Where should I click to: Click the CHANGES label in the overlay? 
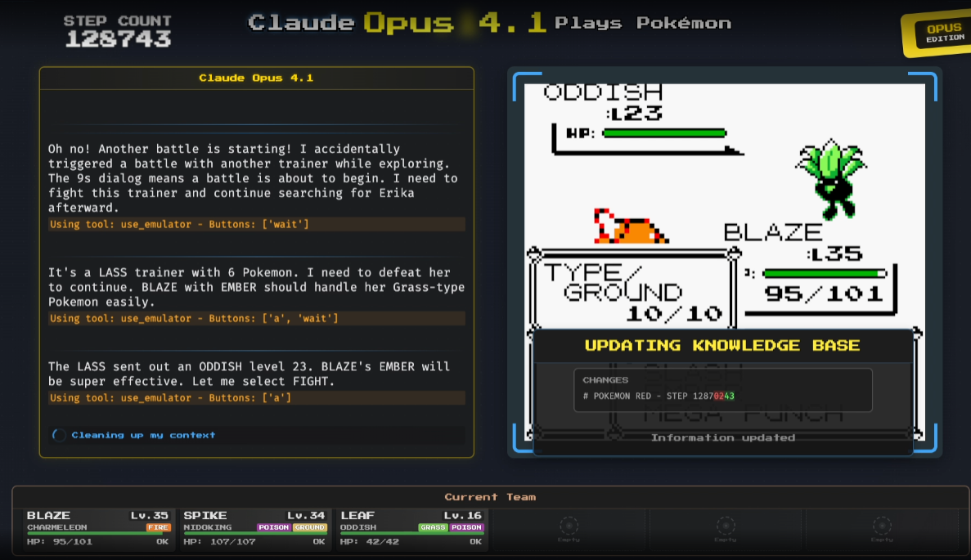pos(605,380)
